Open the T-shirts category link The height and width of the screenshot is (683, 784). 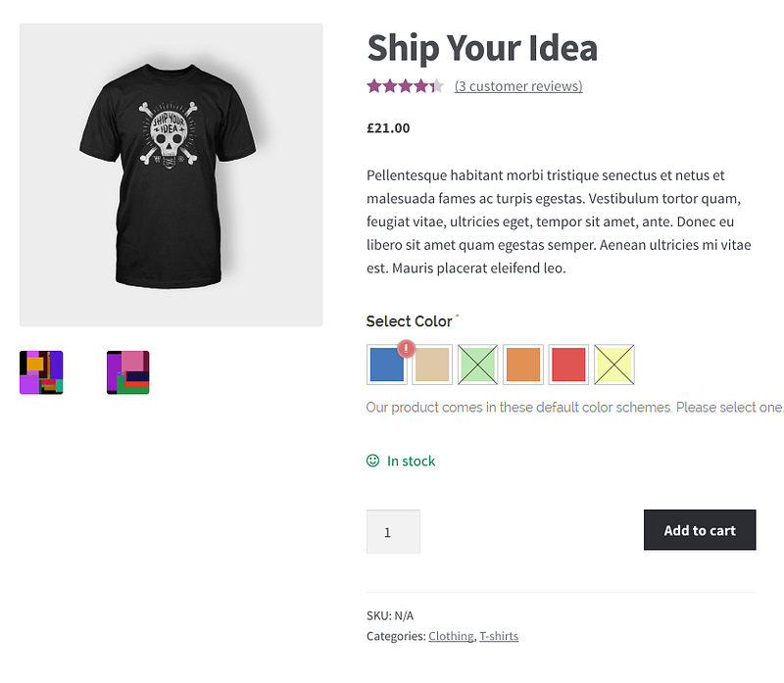click(499, 636)
